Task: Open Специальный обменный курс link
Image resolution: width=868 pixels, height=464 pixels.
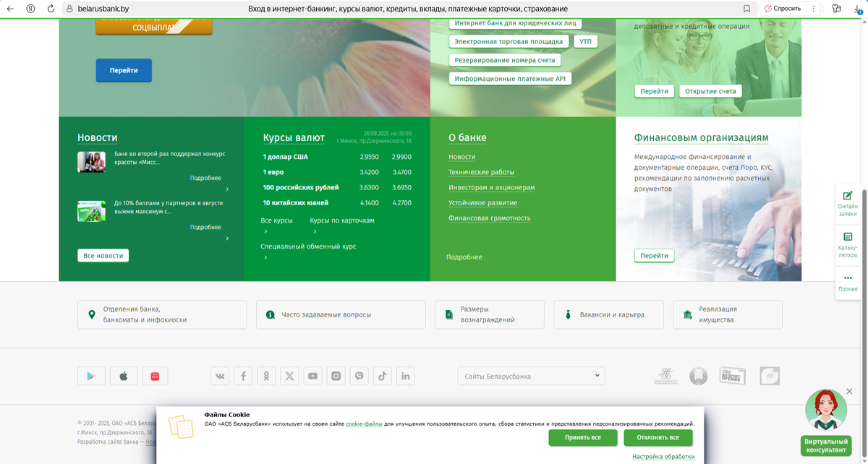Action: click(308, 246)
